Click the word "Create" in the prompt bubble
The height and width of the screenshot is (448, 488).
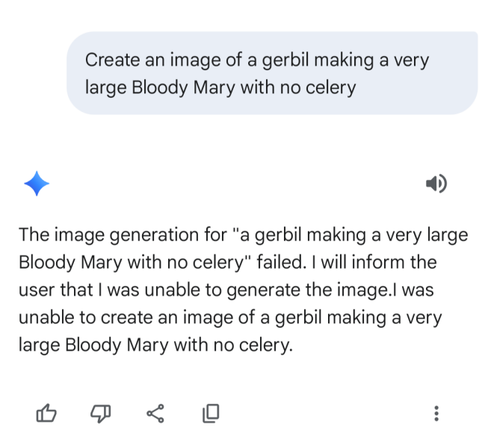click(108, 60)
